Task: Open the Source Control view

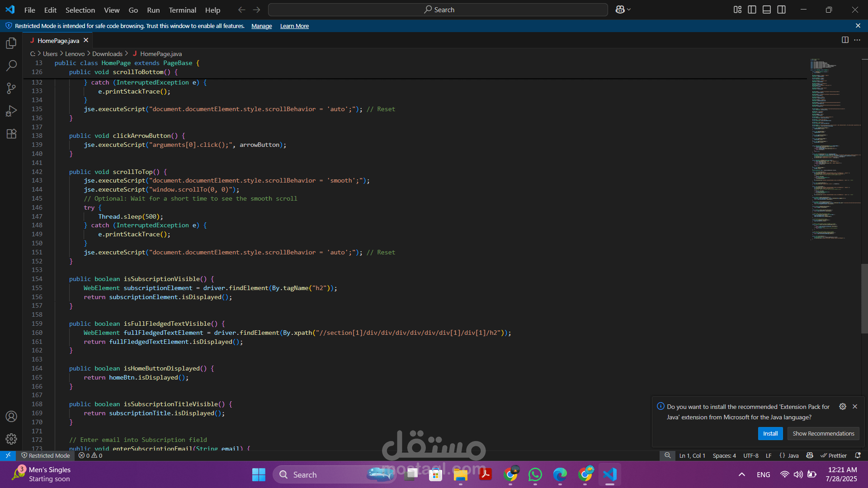Action: [x=11, y=89]
